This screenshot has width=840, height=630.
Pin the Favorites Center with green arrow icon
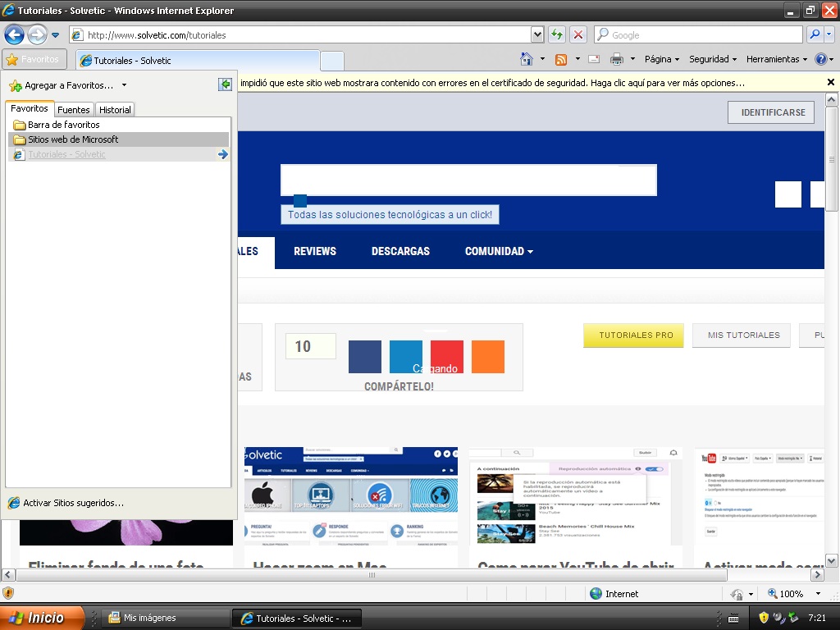225,84
